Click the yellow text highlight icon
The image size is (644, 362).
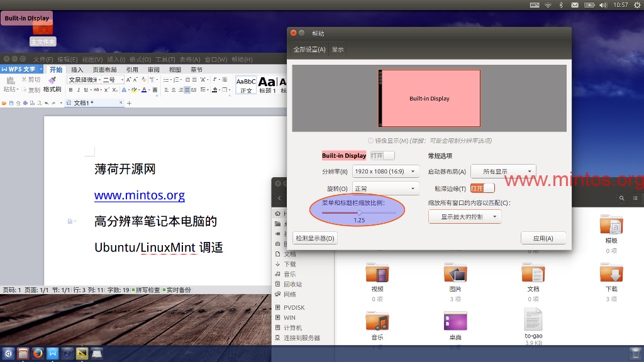tap(134, 90)
